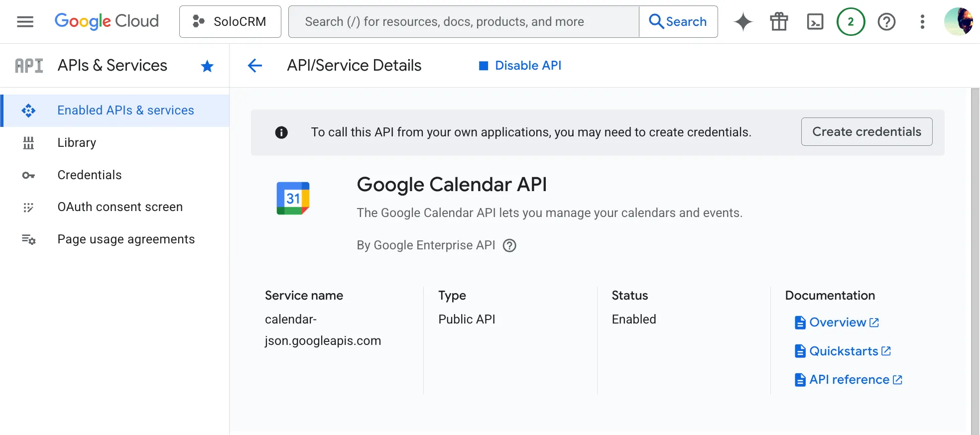This screenshot has height=435, width=980.
Task: Focus the resource search field
Action: click(x=464, y=21)
